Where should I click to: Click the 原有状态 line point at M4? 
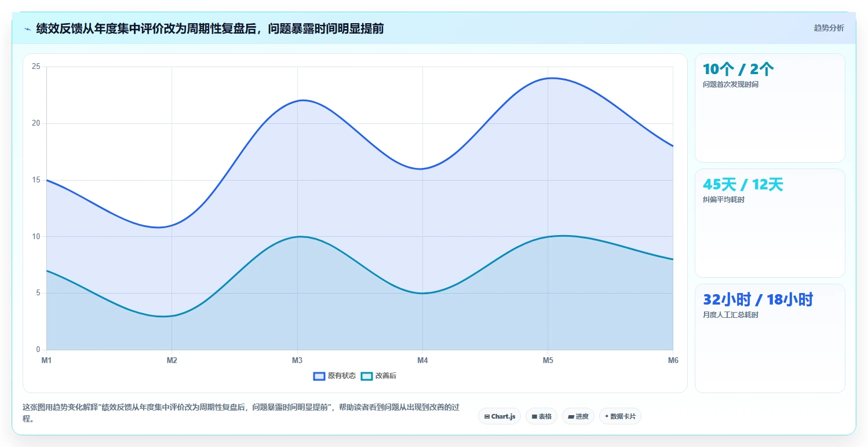click(422, 169)
